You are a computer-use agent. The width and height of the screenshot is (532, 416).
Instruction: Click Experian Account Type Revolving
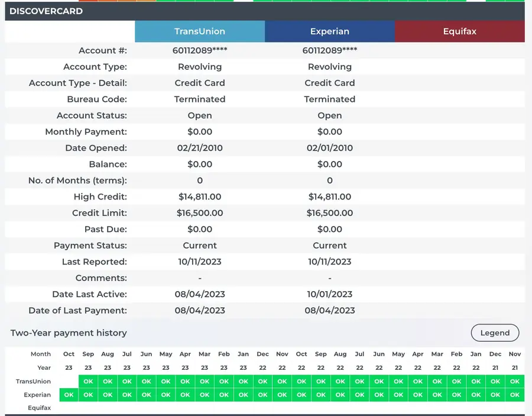click(x=330, y=67)
